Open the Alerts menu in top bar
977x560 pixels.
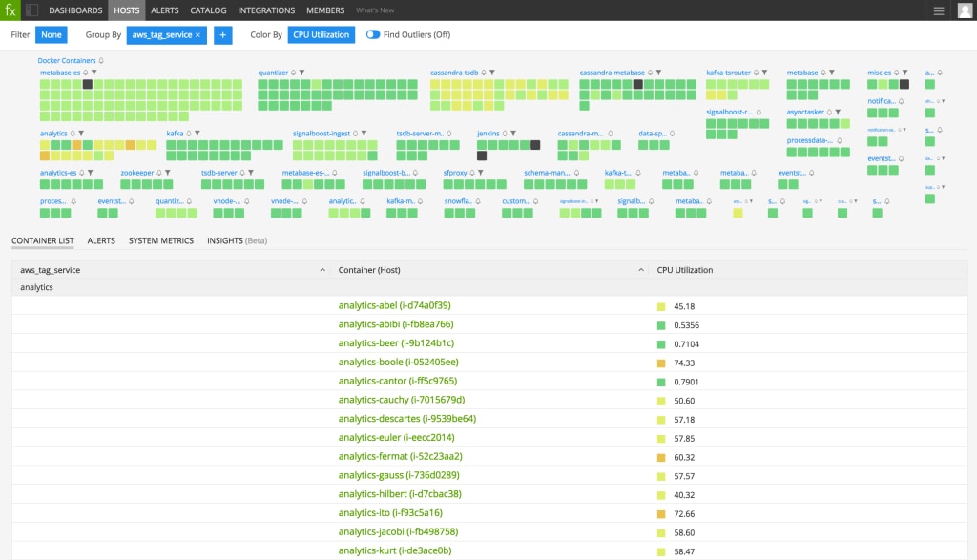point(164,10)
